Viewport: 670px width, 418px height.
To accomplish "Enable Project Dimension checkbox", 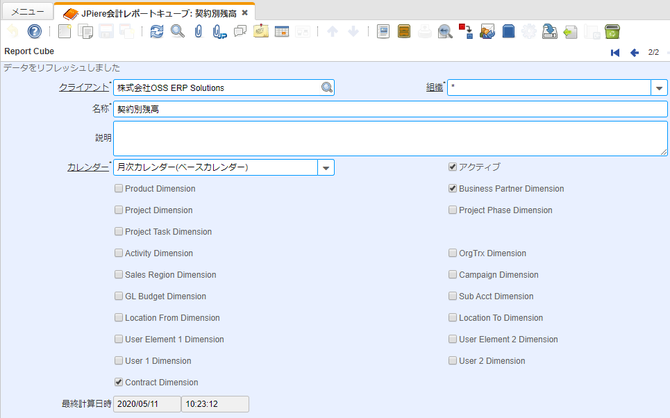I will pyautogui.click(x=119, y=210).
